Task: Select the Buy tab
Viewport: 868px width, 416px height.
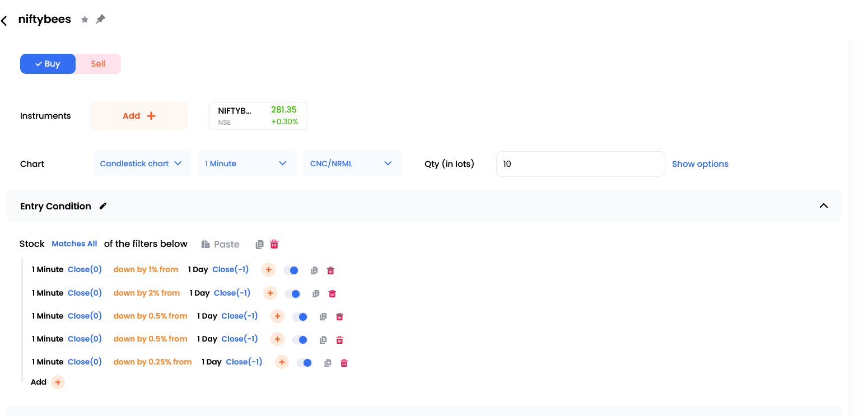Action: click(x=48, y=64)
